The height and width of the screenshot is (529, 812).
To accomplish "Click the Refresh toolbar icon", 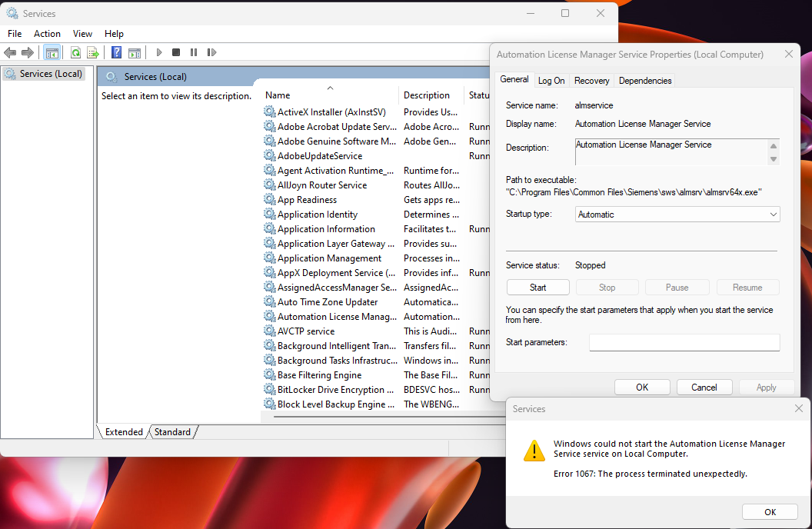I will point(75,52).
